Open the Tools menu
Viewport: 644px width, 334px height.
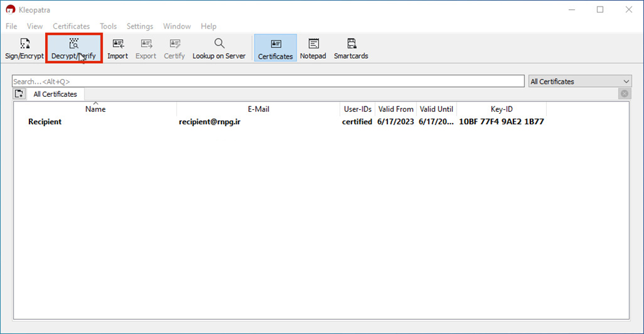[x=108, y=26]
